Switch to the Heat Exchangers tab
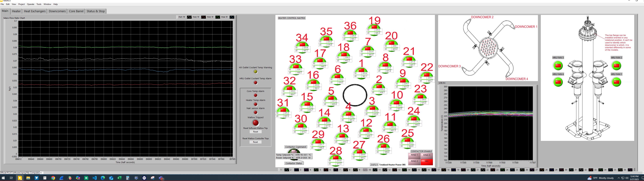The image size is (644, 181). click(x=35, y=11)
